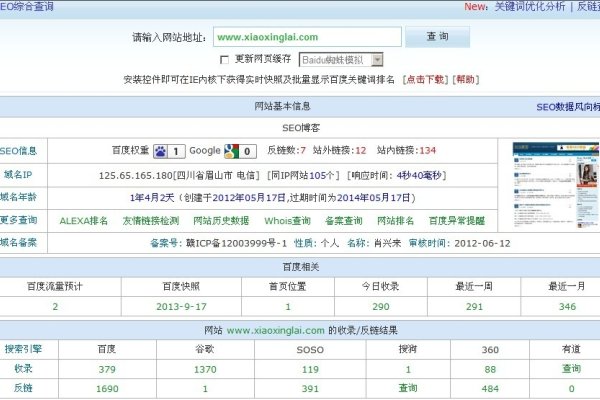Click today's indexed count 290
The width and height of the screenshot is (600, 400).
[381, 307]
